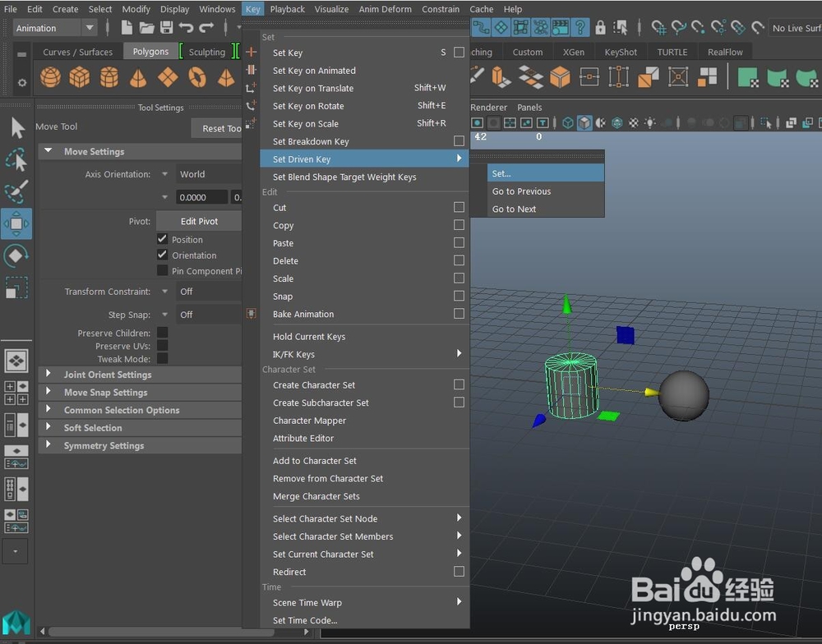Choose Set... in Set Driven Key submenu
822x644 pixels.
tap(545, 173)
